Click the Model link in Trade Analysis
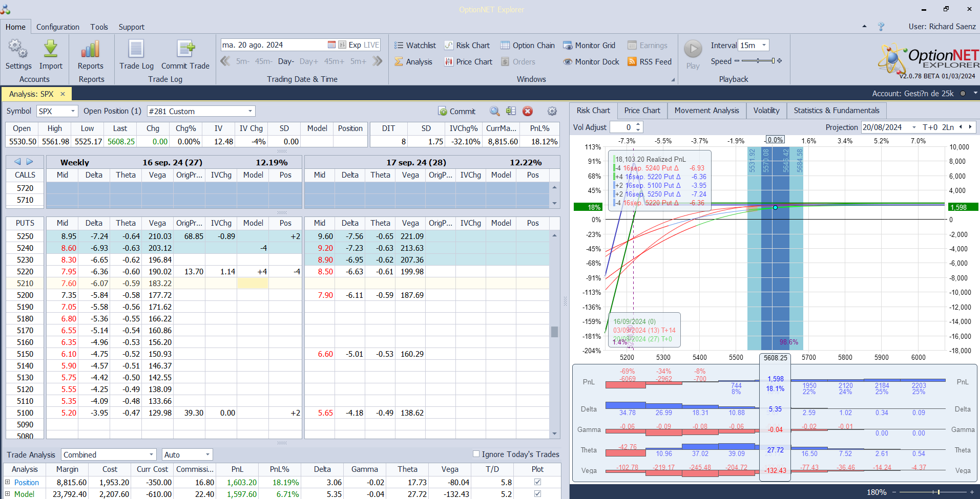 tap(24, 494)
